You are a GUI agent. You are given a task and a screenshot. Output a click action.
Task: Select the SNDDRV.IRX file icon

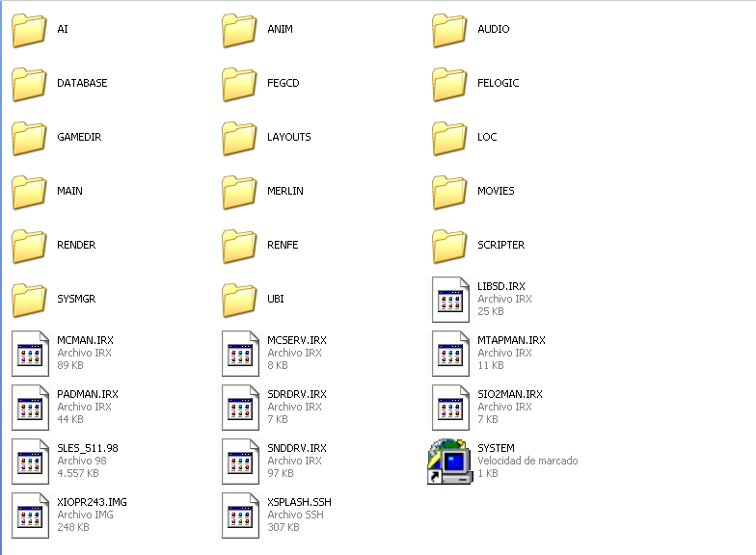[240, 461]
